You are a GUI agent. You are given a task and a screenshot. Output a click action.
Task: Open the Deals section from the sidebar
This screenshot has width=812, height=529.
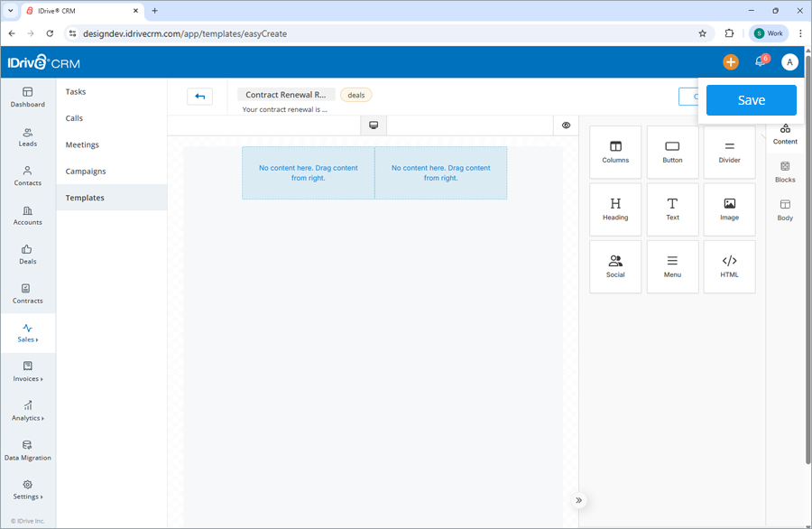pos(28,255)
